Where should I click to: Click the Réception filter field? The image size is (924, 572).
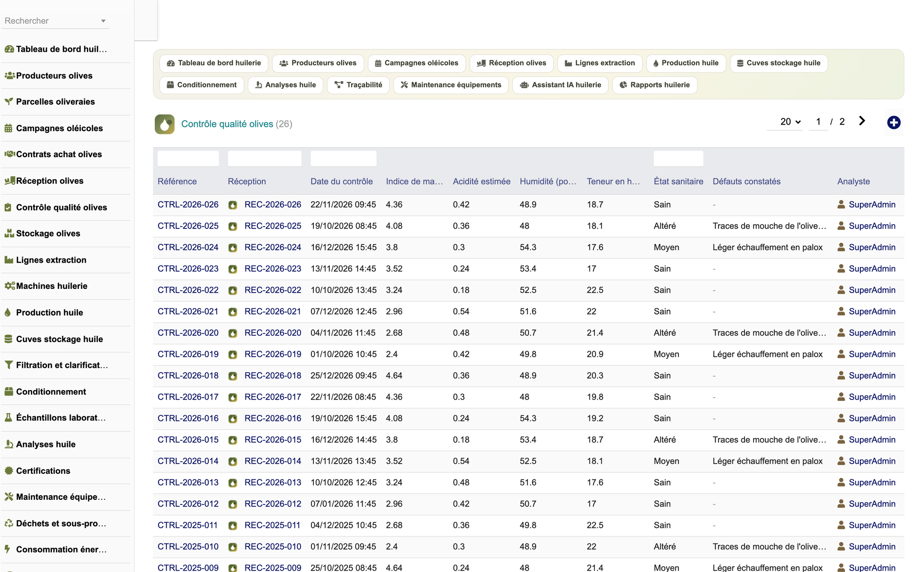tap(264, 159)
